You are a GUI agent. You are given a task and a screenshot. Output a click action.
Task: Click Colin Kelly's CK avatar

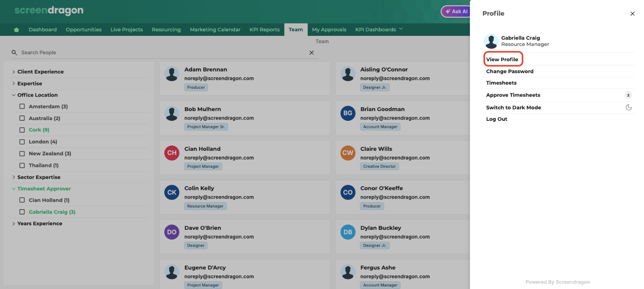tap(172, 192)
